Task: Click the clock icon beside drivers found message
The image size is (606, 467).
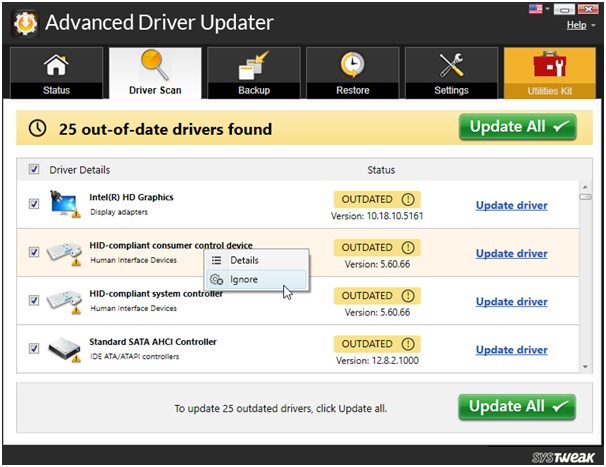Action: pyautogui.click(x=37, y=128)
